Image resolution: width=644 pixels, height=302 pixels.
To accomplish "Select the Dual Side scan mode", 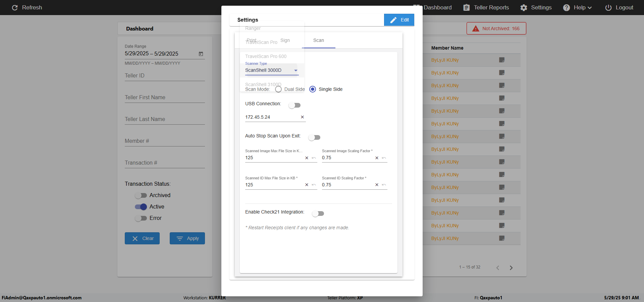I will coord(278,89).
